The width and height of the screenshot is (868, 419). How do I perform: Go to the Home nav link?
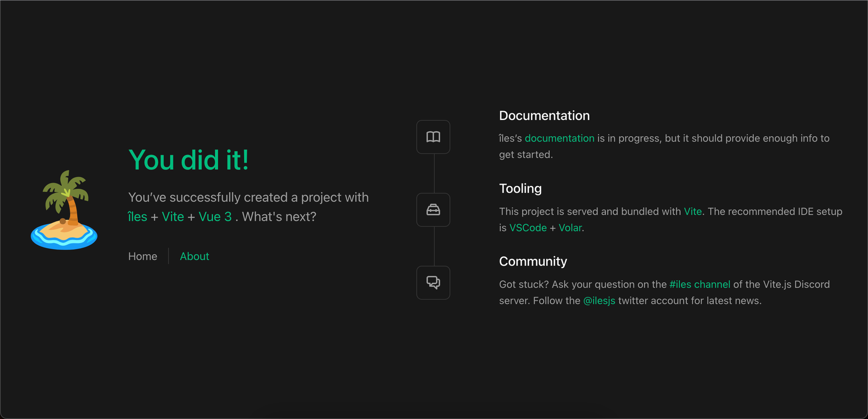click(143, 256)
